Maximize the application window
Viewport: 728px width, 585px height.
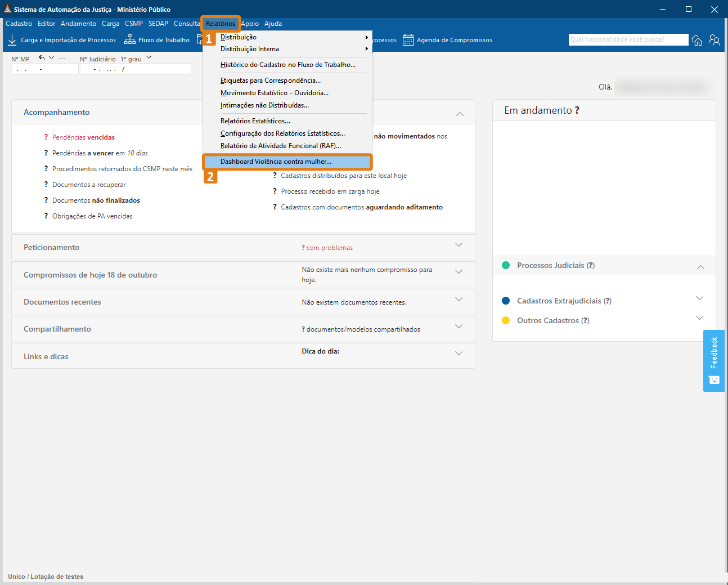[689, 9]
